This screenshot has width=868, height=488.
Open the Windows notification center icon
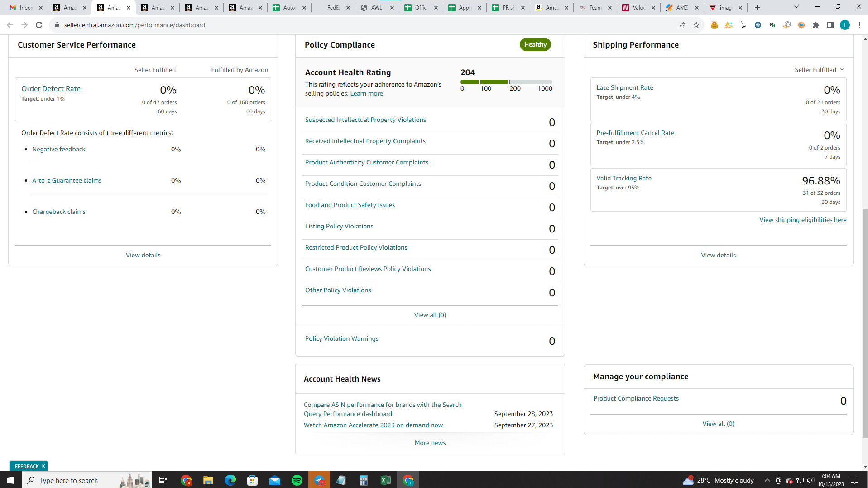click(x=854, y=480)
